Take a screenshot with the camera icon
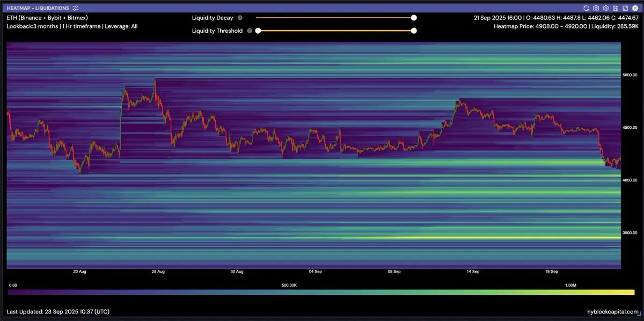Image resolution: width=644 pixels, height=321 pixels. tap(596, 8)
